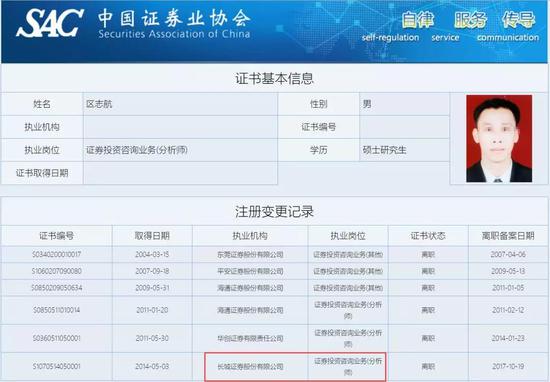Click the obtained date 2011-01-20

click(x=152, y=310)
